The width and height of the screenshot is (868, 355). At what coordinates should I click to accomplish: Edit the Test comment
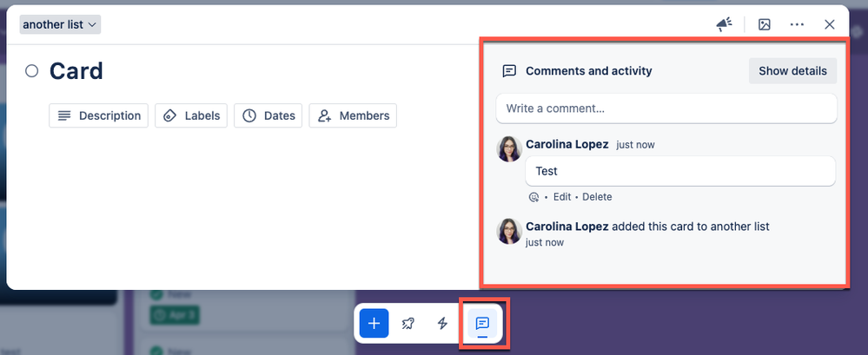(562, 197)
